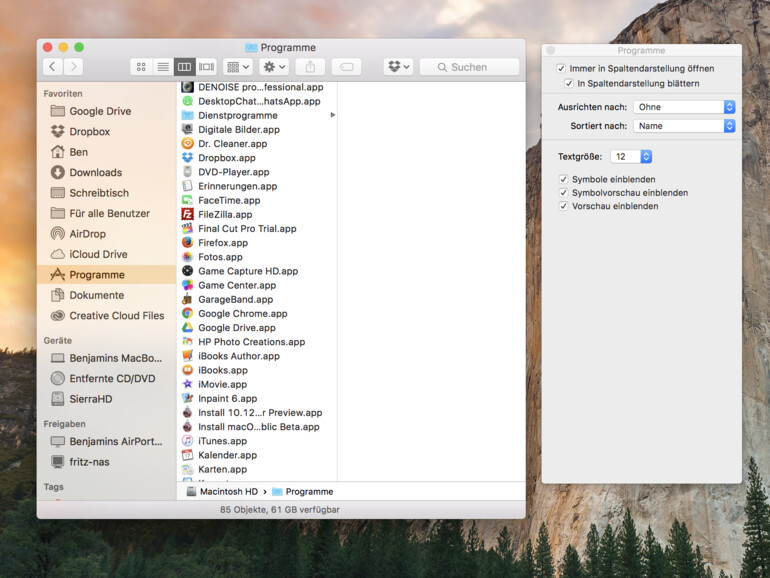
Task: Go back with the left arrow button
Action: 52,67
